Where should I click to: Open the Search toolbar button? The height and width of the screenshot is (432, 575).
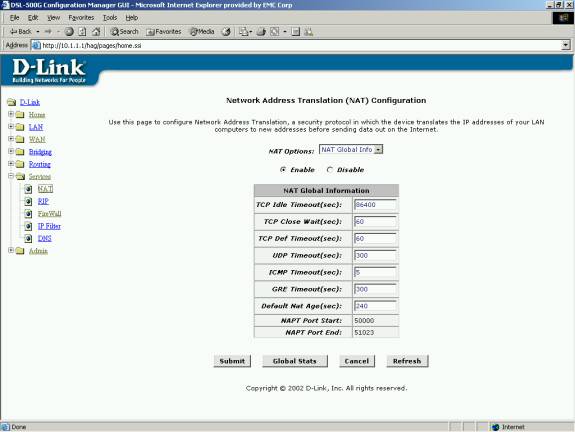click(125, 32)
